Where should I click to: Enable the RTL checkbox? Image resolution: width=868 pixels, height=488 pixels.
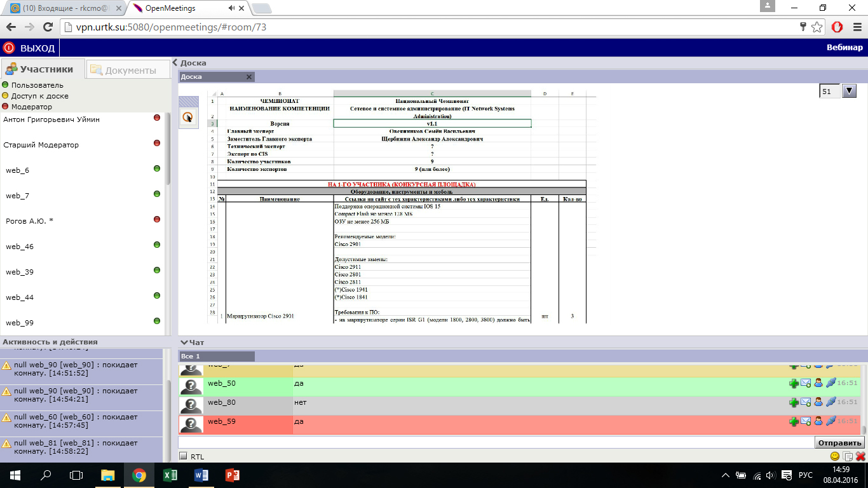183,456
